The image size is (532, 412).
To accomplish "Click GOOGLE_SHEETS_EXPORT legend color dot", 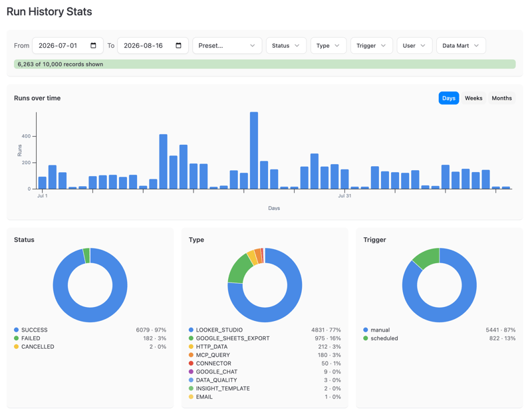I will 191,338.
